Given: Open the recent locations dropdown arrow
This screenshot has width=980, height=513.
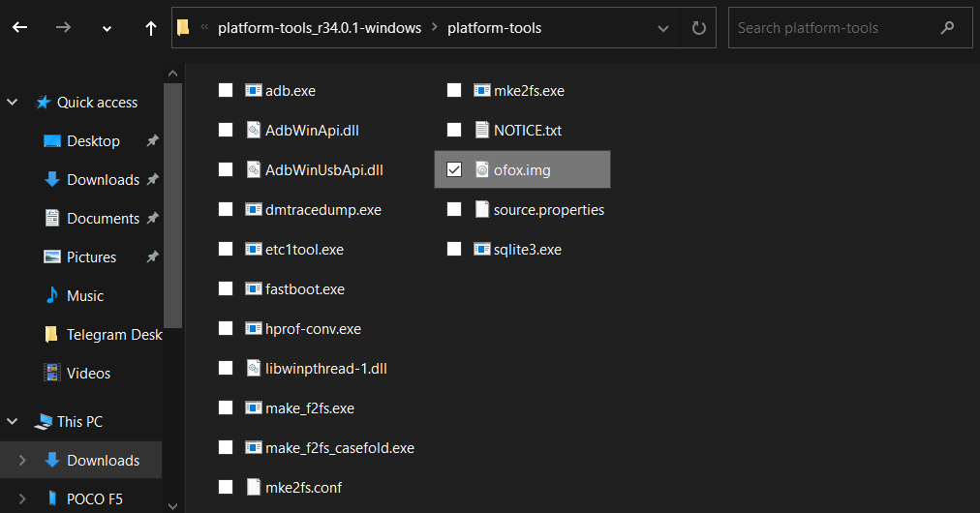Looking at the screenshot, I should 107,28.
